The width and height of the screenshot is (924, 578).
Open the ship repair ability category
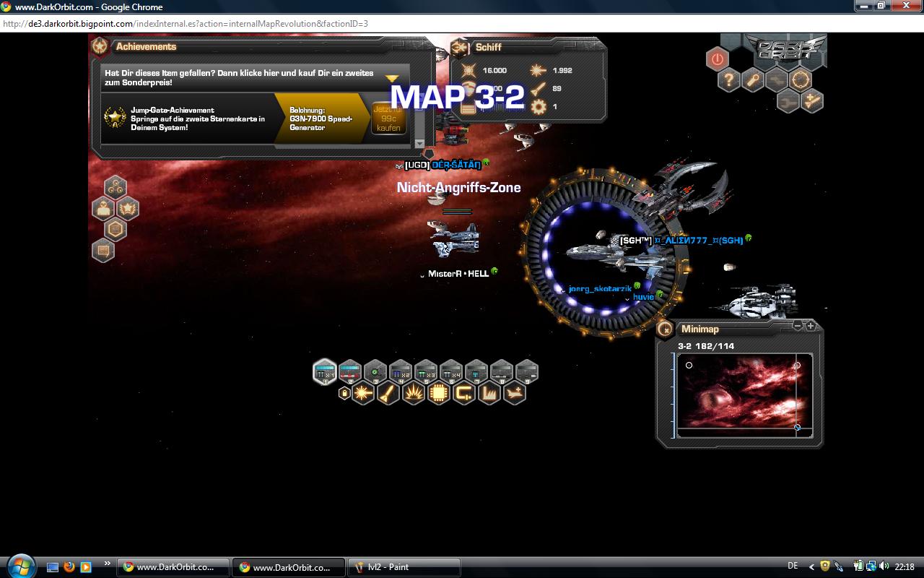click(515, 393)
